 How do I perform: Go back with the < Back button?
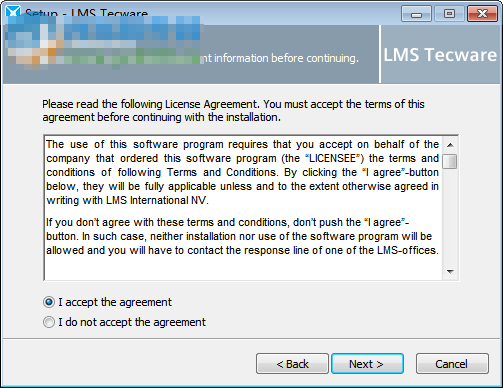pos(292,364)
